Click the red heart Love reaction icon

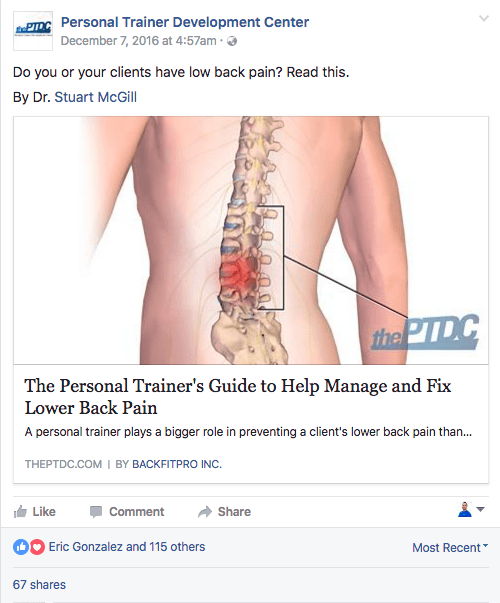coord(37,547)
